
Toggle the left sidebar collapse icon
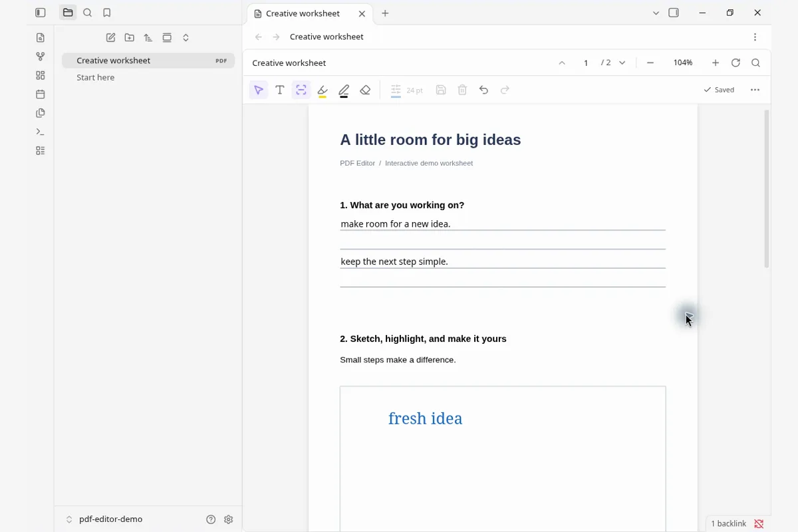coord(41,13)
